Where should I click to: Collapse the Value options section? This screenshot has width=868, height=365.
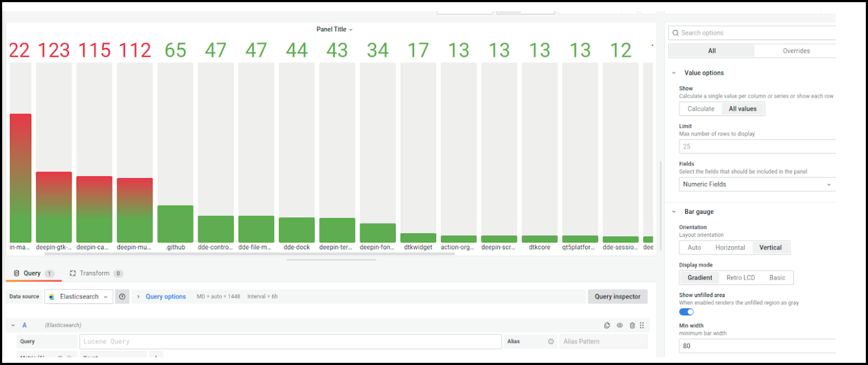[674, 73]
